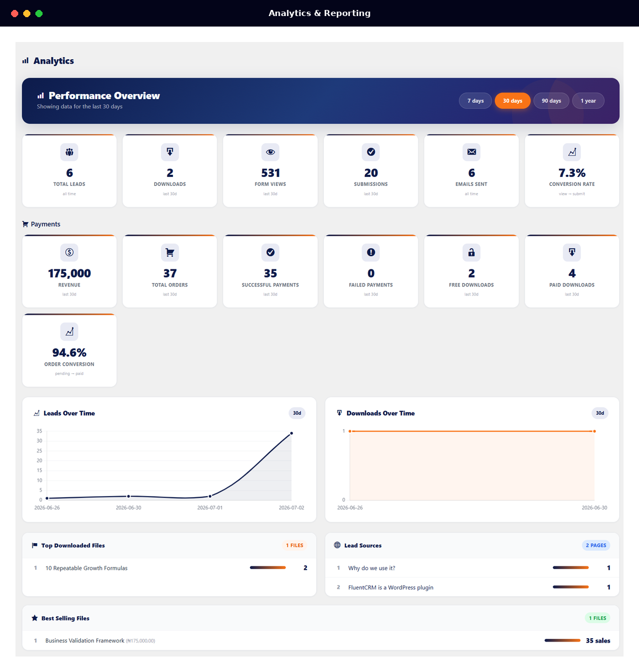Click the Downloads Over Time download icon
Screen dimensions: 639x672
coord(339,413)
